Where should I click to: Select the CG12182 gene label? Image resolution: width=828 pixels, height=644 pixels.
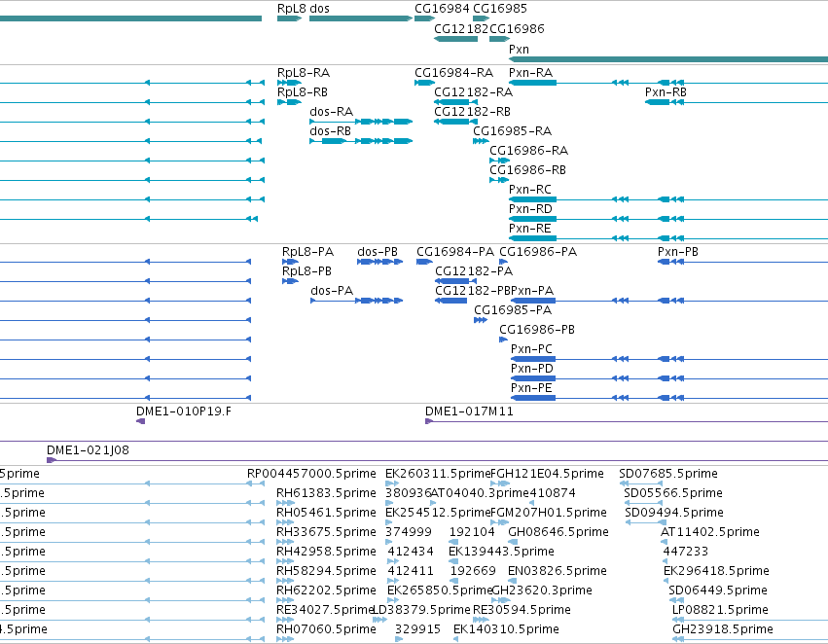461,29
